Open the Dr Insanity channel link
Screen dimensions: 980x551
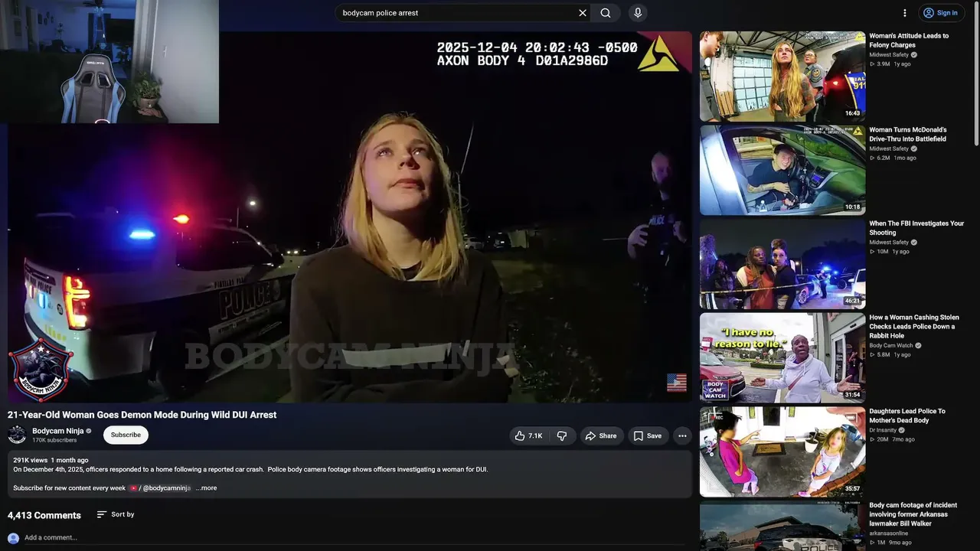point(884,430)
